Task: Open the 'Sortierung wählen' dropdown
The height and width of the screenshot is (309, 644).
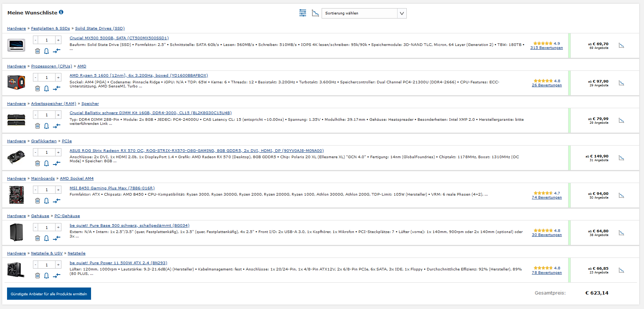Action: (x=364, y=13)
